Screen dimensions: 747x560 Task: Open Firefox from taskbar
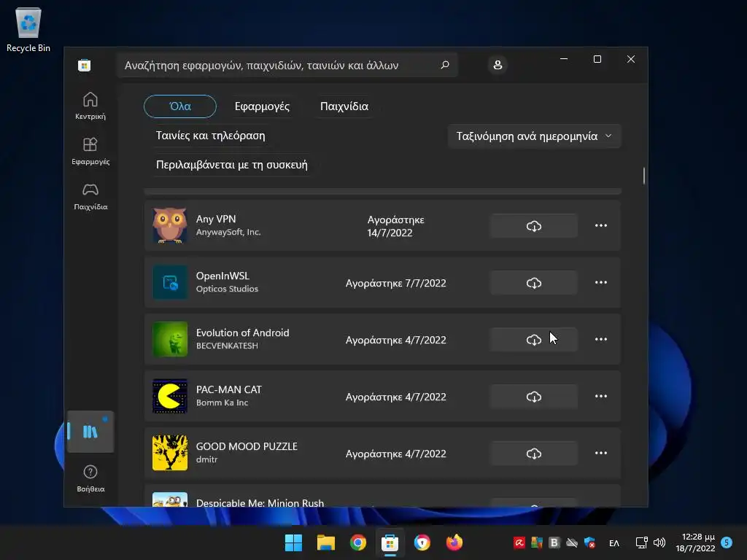coord(454,542)
